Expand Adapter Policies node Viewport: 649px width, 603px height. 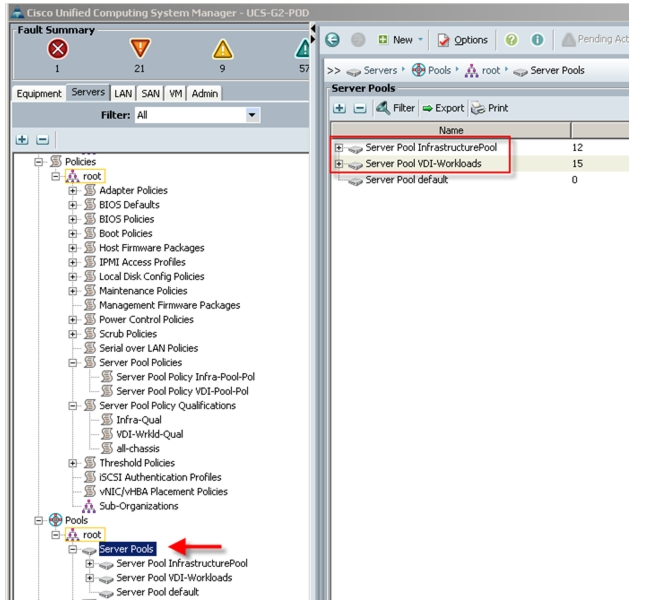72,191
